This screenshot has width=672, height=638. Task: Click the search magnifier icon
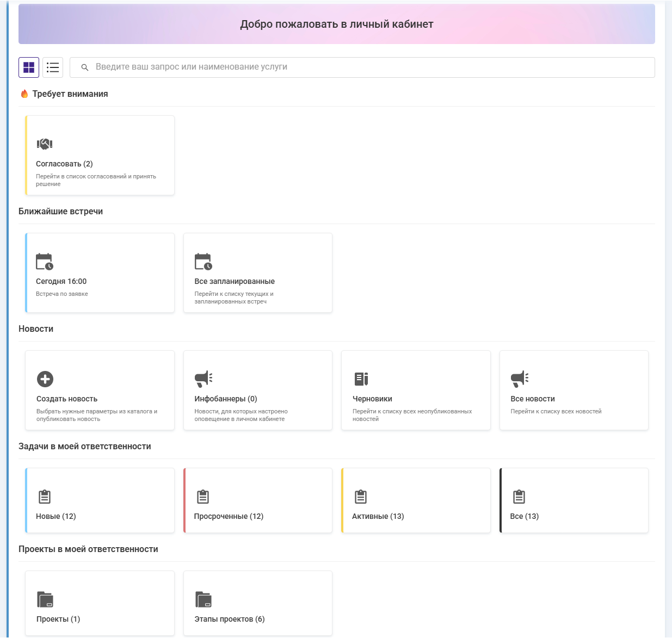coord(85,67)
